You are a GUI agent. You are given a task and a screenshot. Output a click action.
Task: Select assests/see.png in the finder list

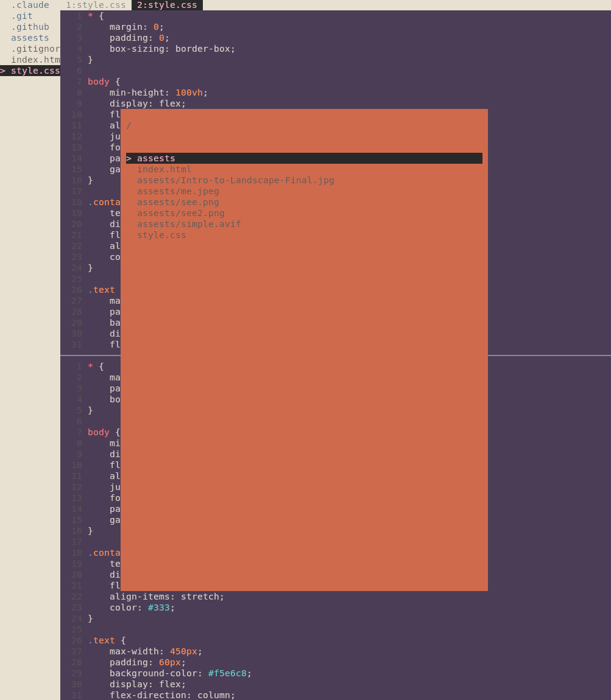click(x=178, y=202)
